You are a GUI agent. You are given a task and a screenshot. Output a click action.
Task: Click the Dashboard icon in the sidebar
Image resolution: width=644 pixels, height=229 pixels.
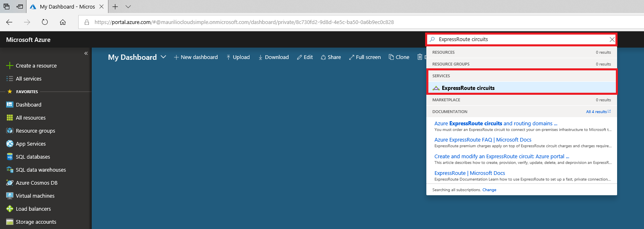tap(10, 105)
